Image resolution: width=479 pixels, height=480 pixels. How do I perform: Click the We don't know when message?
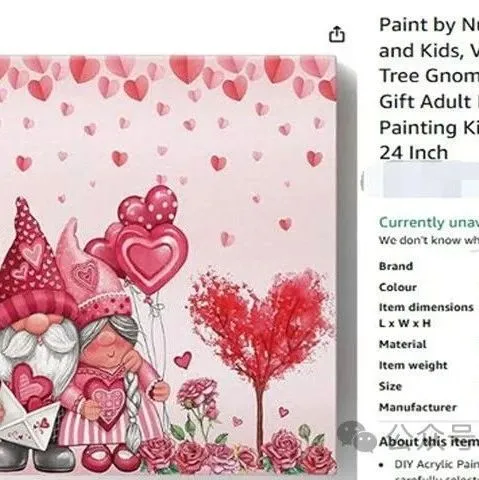click(x=429, y=240)
